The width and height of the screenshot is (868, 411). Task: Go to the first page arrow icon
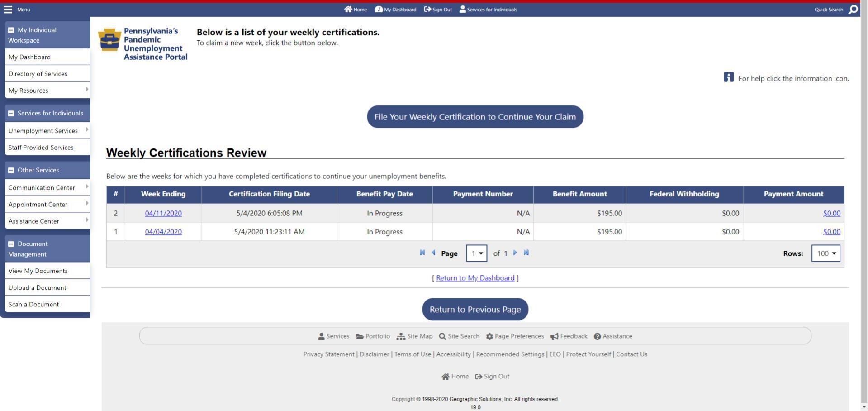422,253
